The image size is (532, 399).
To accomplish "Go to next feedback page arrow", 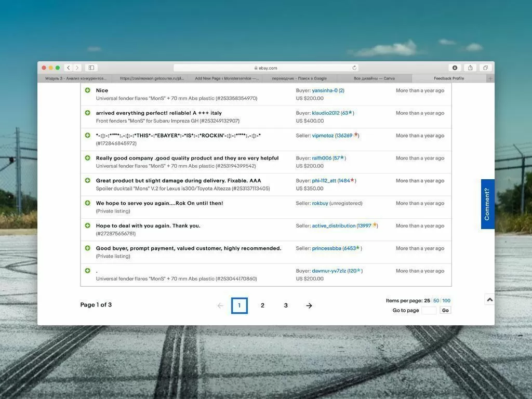I will [309, 305].
